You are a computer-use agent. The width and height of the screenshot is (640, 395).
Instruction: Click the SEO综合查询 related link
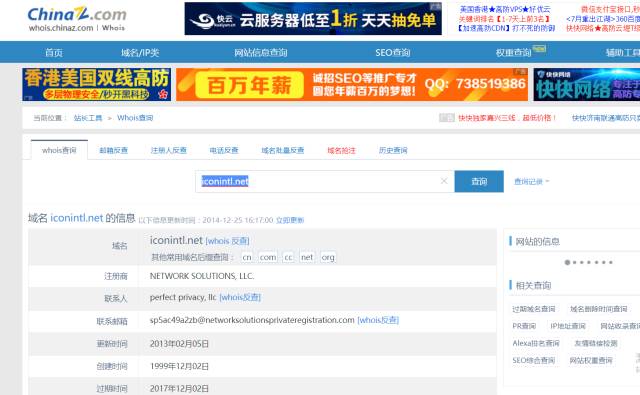[533, 360]
